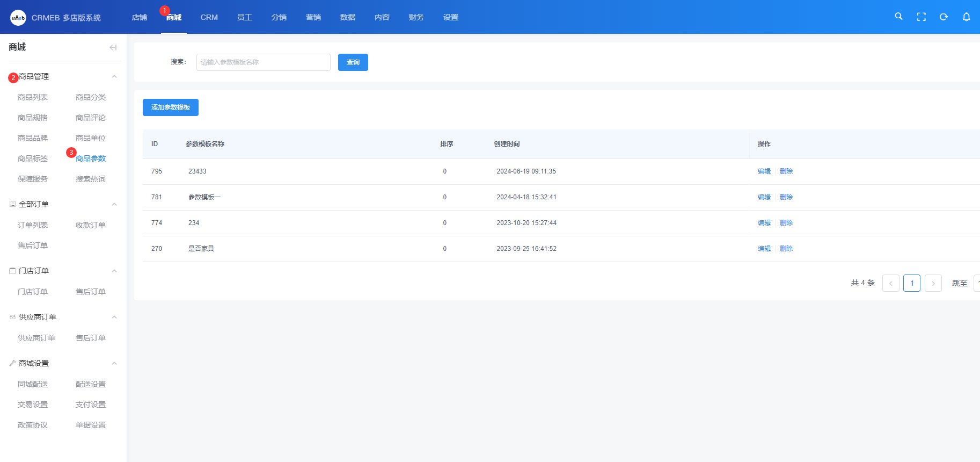
Task: Open 商品分类 in the sidebar
Action: point(91,97)
